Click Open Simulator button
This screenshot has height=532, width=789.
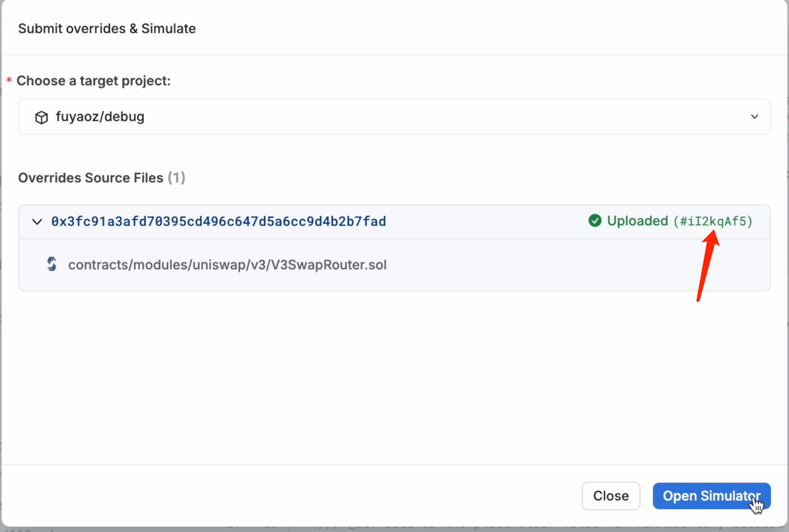[711, 496]
